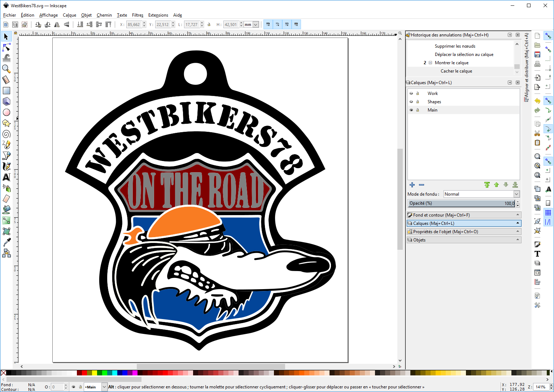The height and width of the screenshot is (392, 554).
Task: Pick the yellow palette swatch
Action: [94, 373]
